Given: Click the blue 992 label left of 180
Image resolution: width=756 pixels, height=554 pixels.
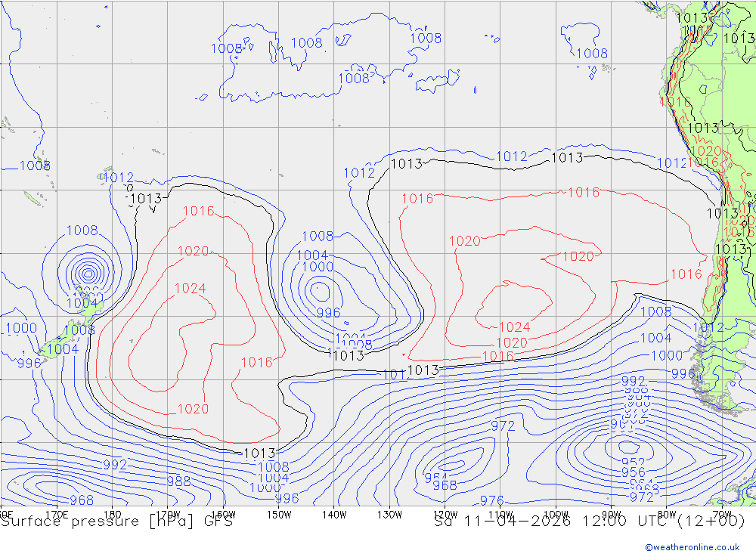Looking at the screenshot, I should (115, 465).
